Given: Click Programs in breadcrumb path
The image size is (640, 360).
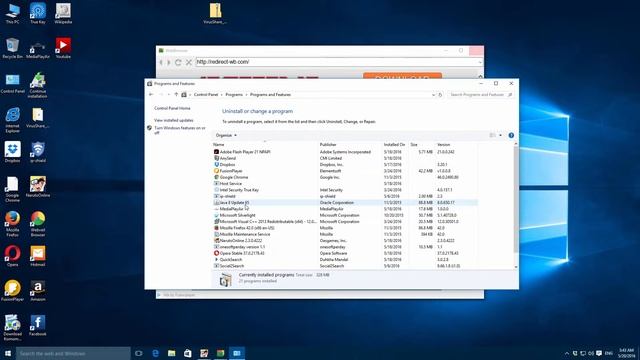Looking at the screenshot, I should pyautogui.click(x=234, y=95).
